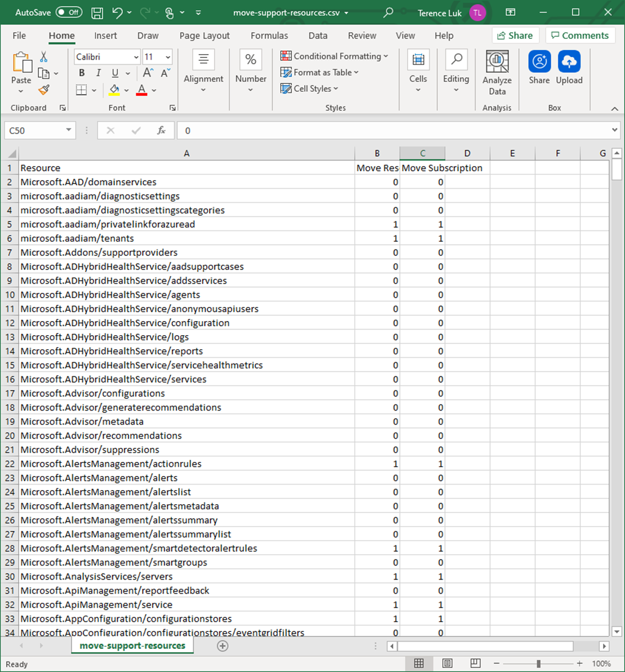Click the Redo arrow icon
The width and height of the screenshot is (625, 672).
tap(145, 13)
